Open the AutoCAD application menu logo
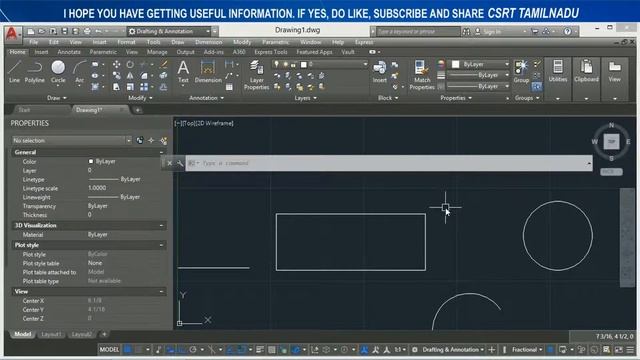 pos(12,33)
